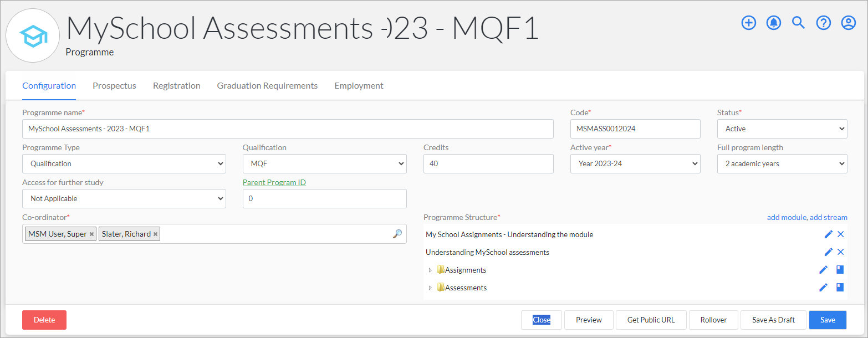Screen dimensions: 868x338
Task: Remove My School Assignments - Understanding the module
Action: [x=840, y=234]
